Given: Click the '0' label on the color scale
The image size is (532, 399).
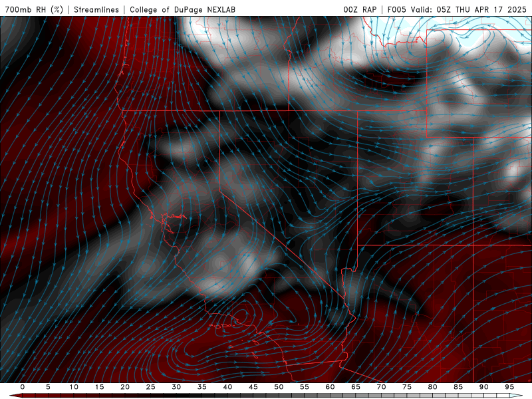Looking at the screenshot, I should 23,387.
